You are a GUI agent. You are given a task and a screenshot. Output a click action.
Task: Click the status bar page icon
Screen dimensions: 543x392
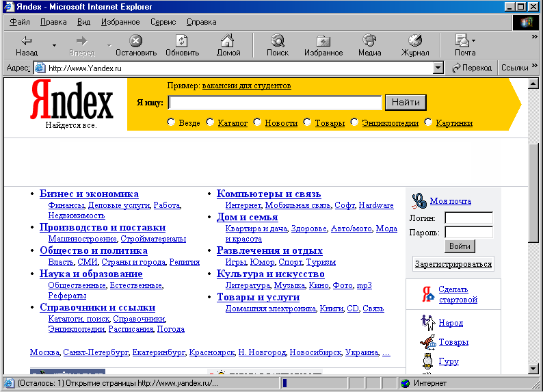[x=10, y=383]
